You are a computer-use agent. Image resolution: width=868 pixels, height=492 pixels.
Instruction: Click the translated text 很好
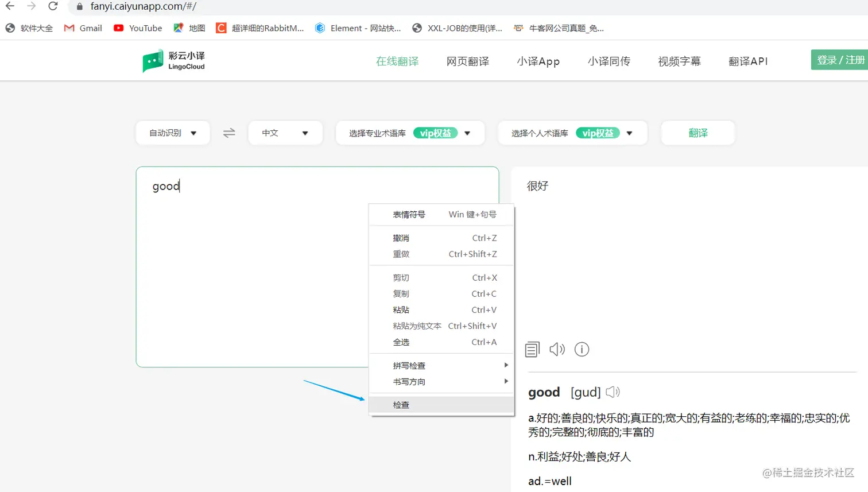[538, 186]
